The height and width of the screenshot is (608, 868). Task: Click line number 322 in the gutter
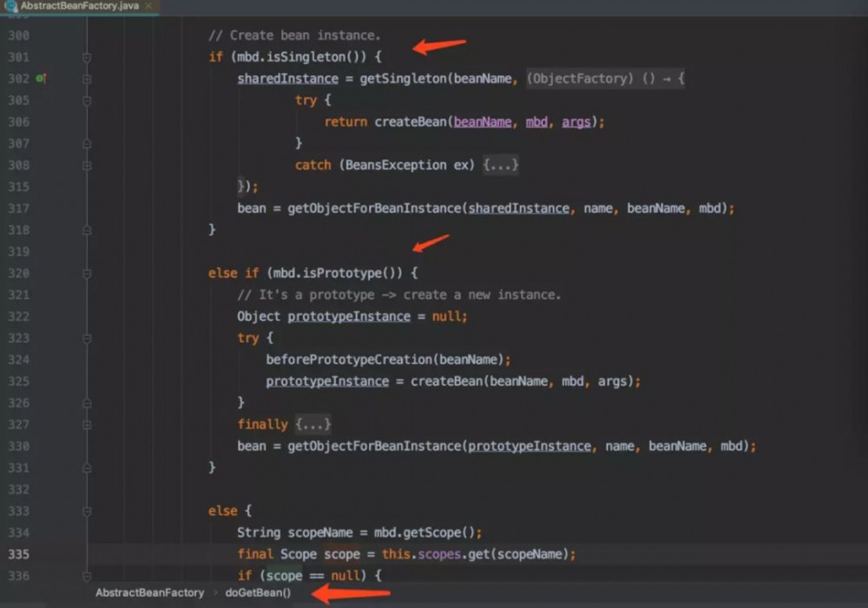coord(18,317)
